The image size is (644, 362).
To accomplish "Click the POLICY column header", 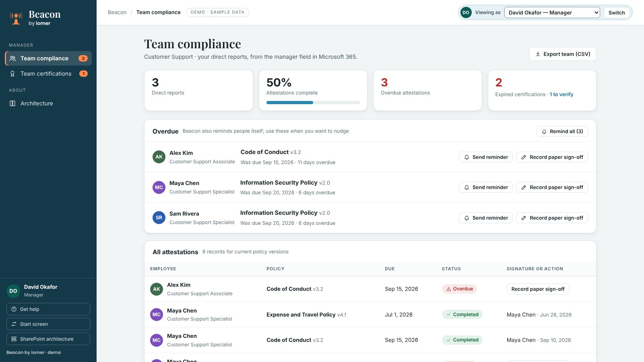I will (x=275, y=269).
